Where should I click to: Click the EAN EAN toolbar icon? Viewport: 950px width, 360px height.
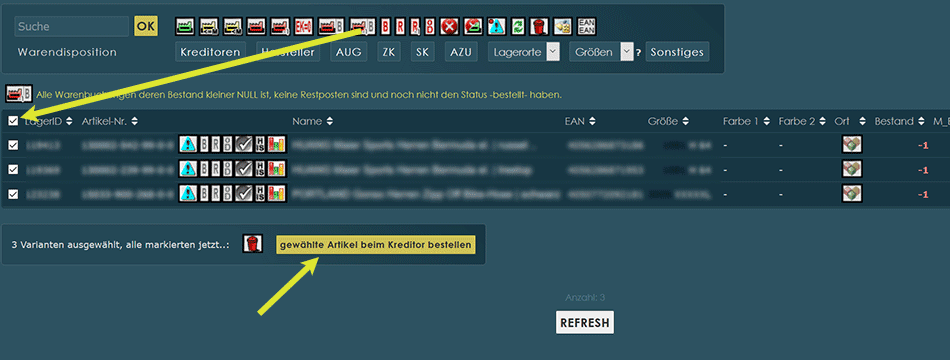[586, 26]
